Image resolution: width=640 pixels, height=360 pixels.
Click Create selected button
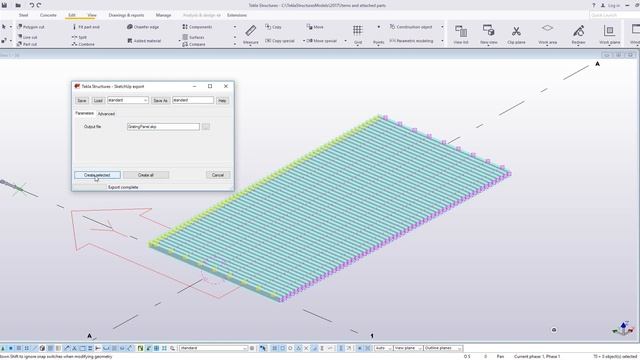click(x=97, y=175)
